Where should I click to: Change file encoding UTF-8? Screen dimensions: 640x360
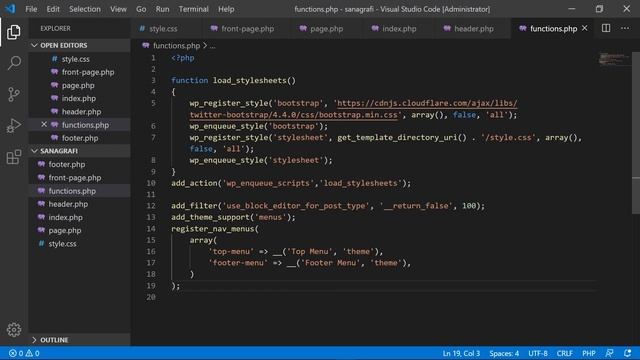pos(538,353)
